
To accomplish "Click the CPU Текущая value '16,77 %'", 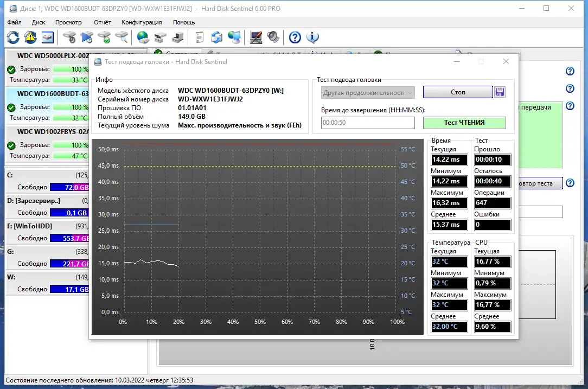I will pos(493,262).
